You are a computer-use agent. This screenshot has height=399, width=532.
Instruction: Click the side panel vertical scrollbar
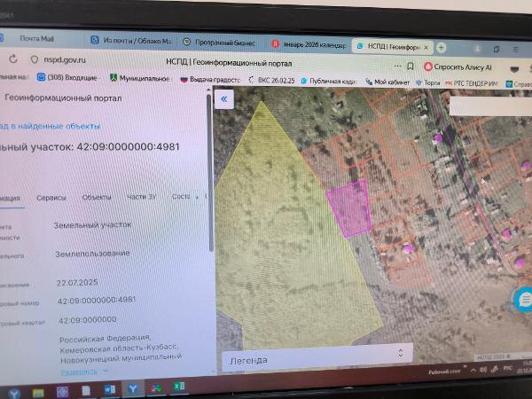point(210,173)
